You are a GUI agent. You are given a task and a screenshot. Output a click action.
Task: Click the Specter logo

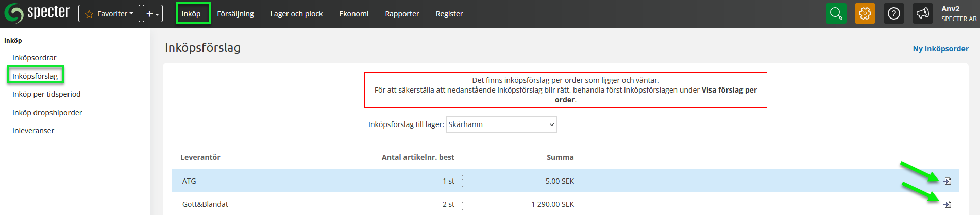point(37,13)
